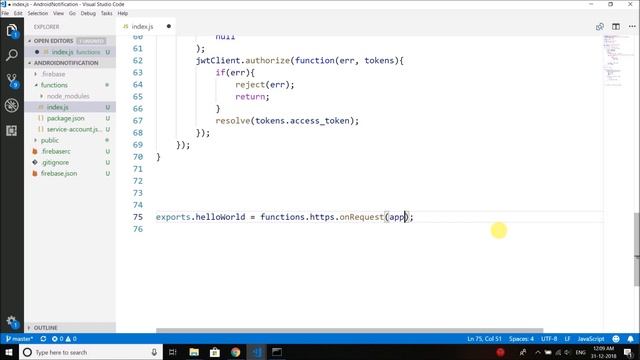Click the vertical scrollbar thumb in editor
Image resolution: width=640 pixels, height=360 pixels.
click(x=637, y=249)
